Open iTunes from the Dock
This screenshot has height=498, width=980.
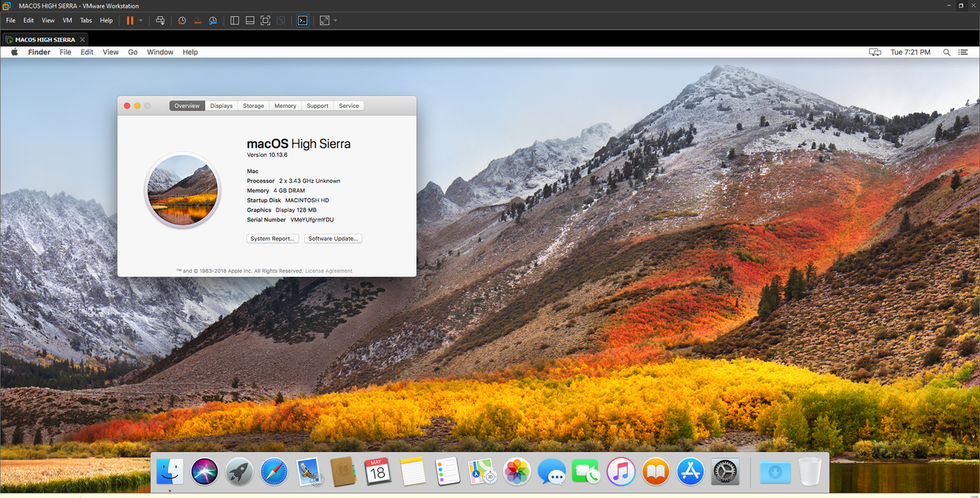621,471
